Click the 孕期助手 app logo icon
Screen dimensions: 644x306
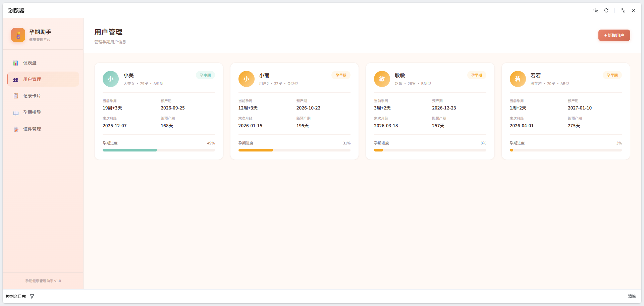(x=18, y=35)
